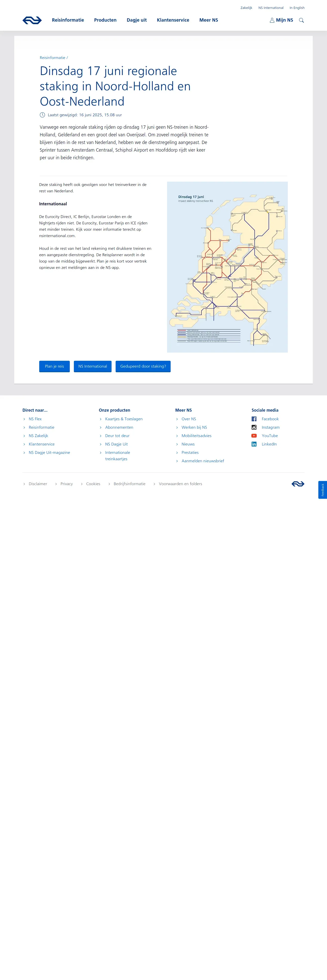Open NS International top link

click(x=271, y=8)
